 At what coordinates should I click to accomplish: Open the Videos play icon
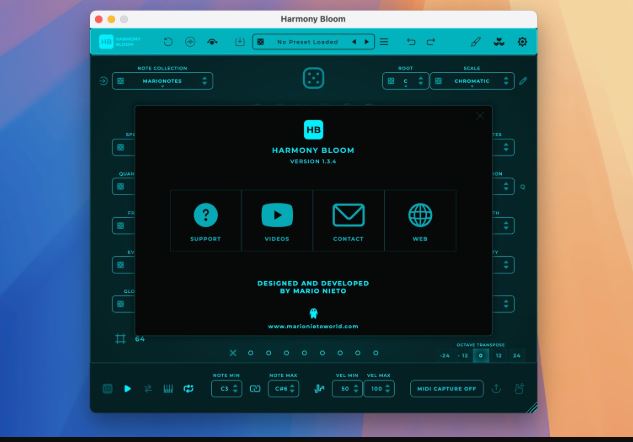click(277, 215)
